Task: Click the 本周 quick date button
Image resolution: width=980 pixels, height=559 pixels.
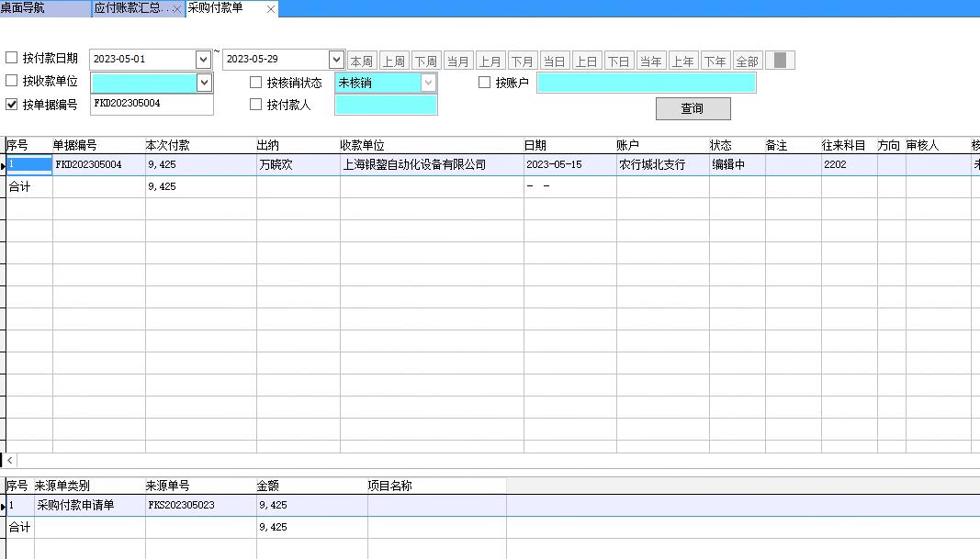Action: (x=362, y=61)
